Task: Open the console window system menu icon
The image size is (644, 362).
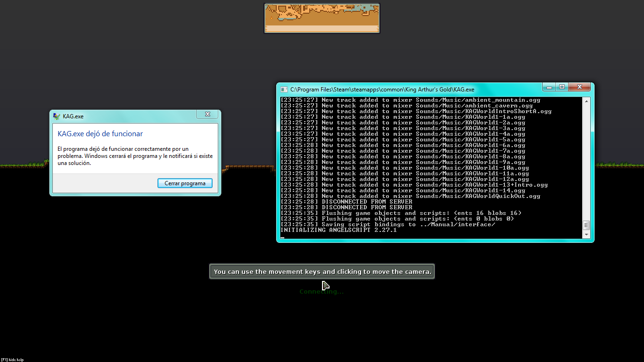Action: point(284,89)
